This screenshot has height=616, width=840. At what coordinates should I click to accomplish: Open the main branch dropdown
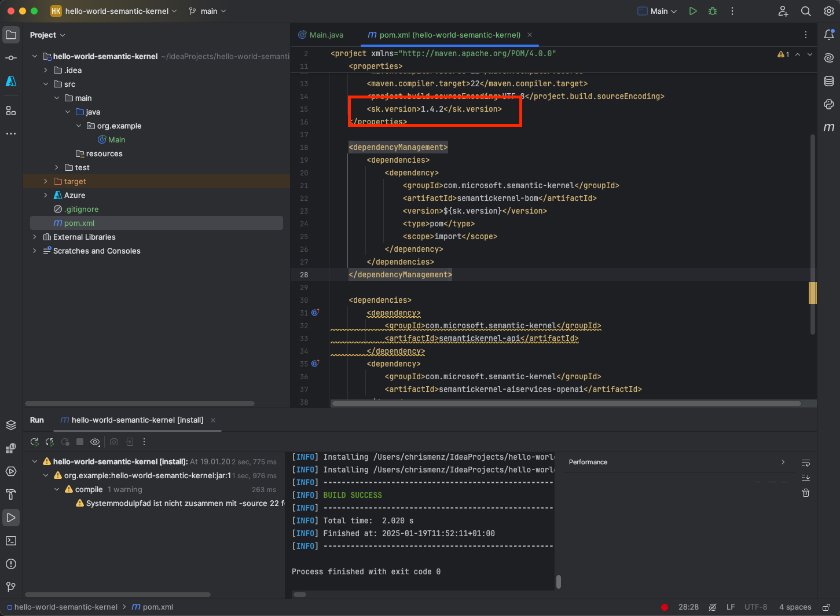(x=207, y=11)
